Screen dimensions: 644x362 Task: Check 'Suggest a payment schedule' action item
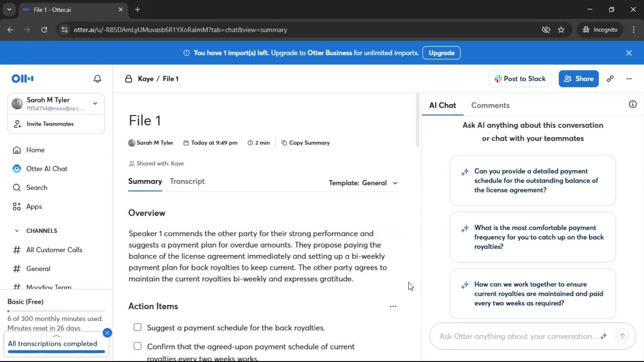[138, 327]
